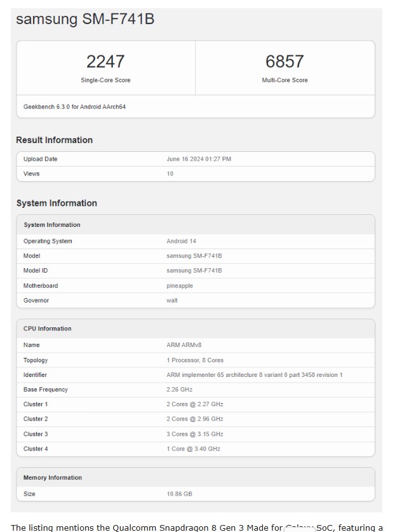Select the 1 Processor, 8 Cores value
Image resolution: width=402 pixels, height=532 pixels.
tap(195, 360)
